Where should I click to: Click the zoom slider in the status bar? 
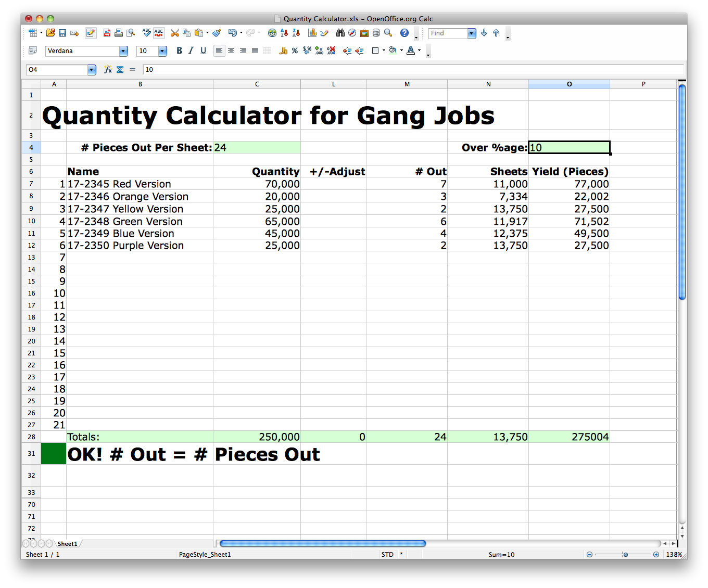coord(625,555)
